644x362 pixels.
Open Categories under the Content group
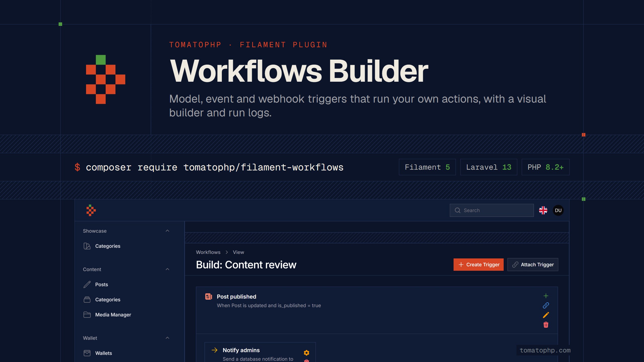(108, 300)
